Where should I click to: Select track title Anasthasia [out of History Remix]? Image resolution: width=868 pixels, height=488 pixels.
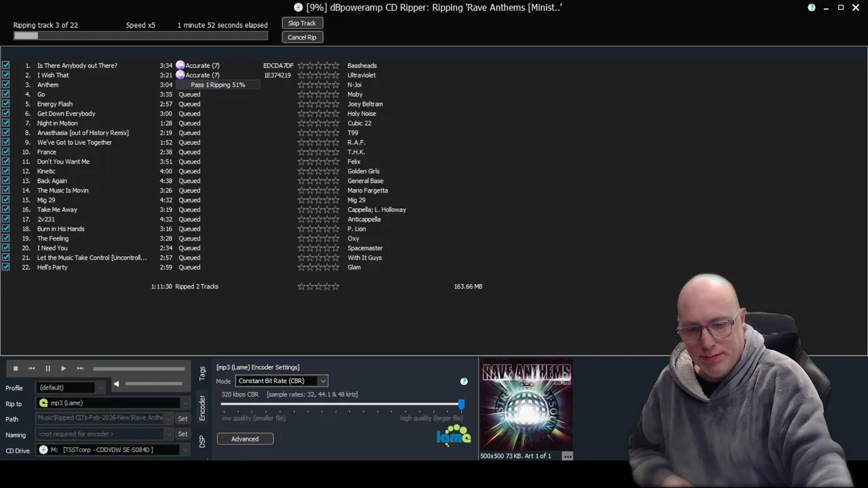point(83,133)
